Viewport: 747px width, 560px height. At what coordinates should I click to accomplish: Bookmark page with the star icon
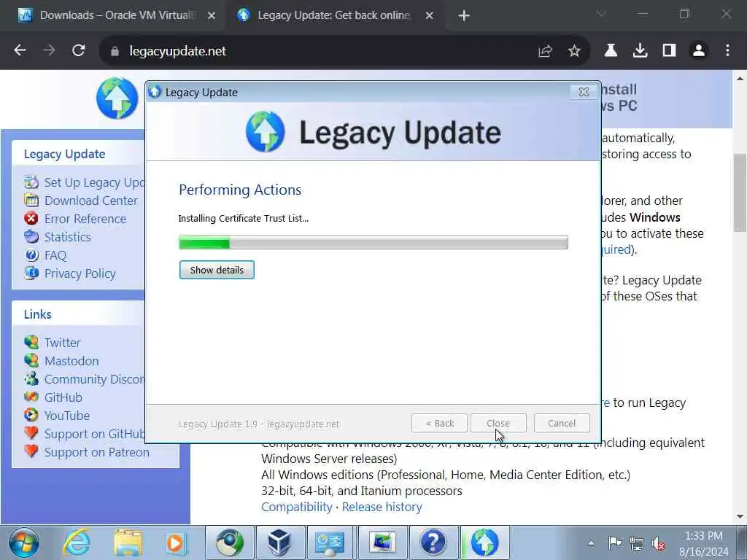pyautogui.click(x=574, y=51)
